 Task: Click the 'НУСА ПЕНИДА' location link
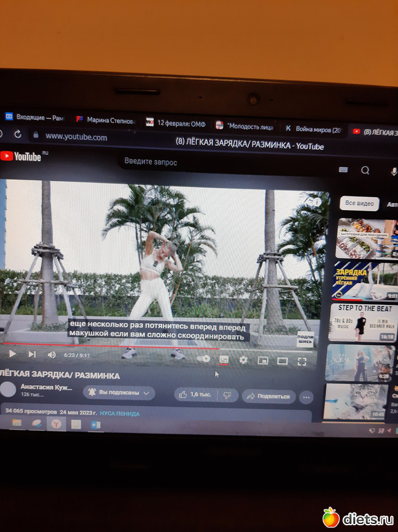click(119, 414)
